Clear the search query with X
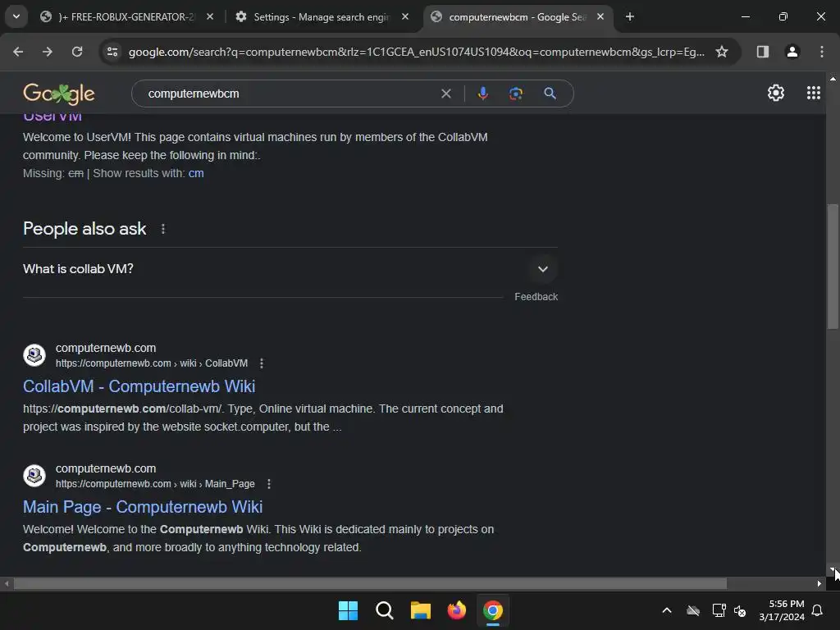Screen dimensions: 840x630 [445, 94]
